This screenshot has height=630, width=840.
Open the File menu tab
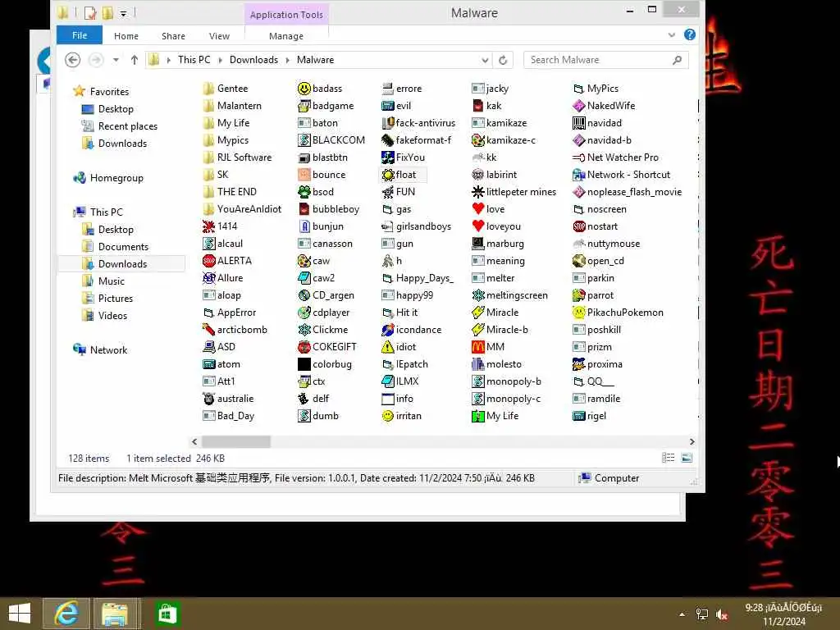click(80, 35)
